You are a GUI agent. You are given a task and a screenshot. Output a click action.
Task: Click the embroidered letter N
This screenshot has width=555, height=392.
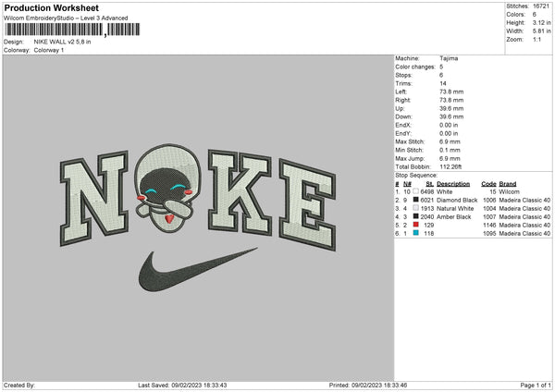(x=94, y=198)
